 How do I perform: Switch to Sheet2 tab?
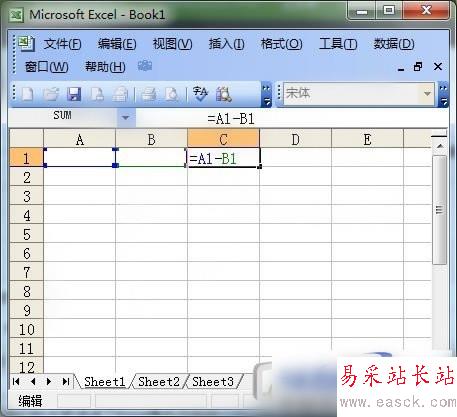159,381
